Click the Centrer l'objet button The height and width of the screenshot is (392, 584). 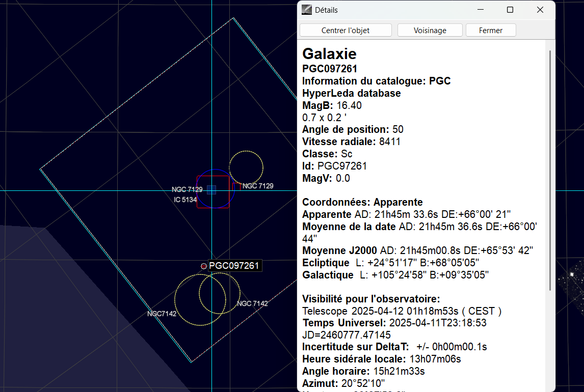click(346, 30)
